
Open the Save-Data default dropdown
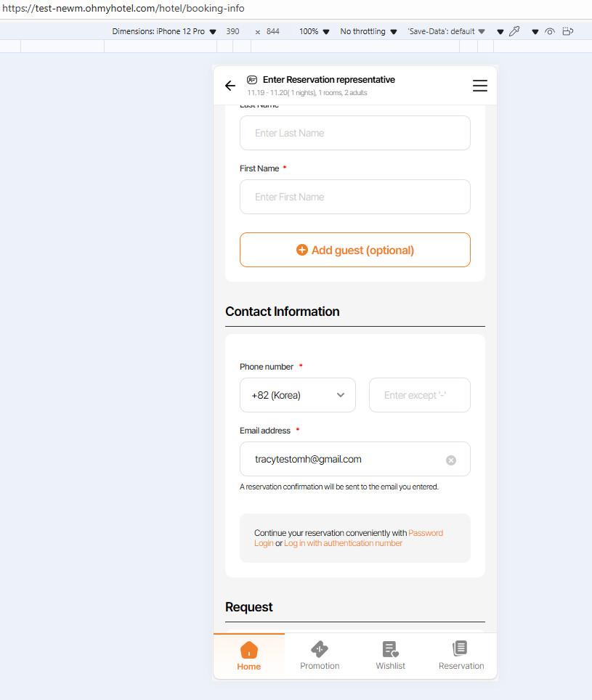(446, 31)
